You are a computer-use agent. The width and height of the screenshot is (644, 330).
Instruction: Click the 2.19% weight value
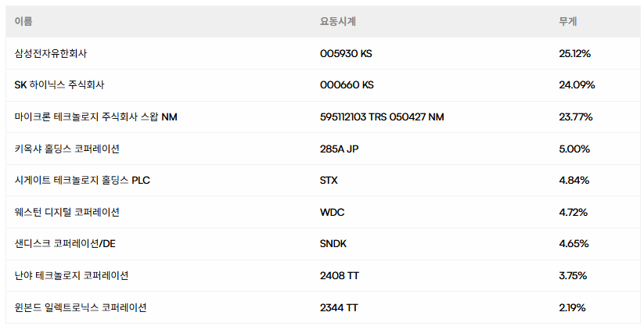[x=573, y=307]
